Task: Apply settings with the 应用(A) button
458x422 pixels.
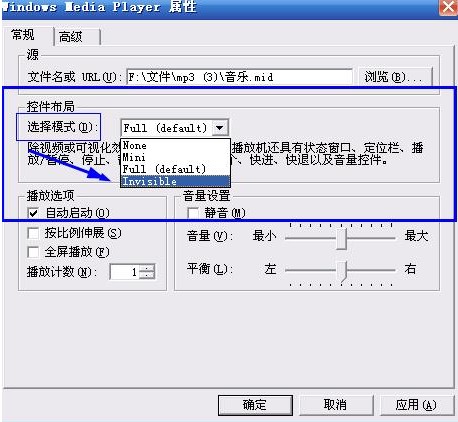Action: click(416, 405)
